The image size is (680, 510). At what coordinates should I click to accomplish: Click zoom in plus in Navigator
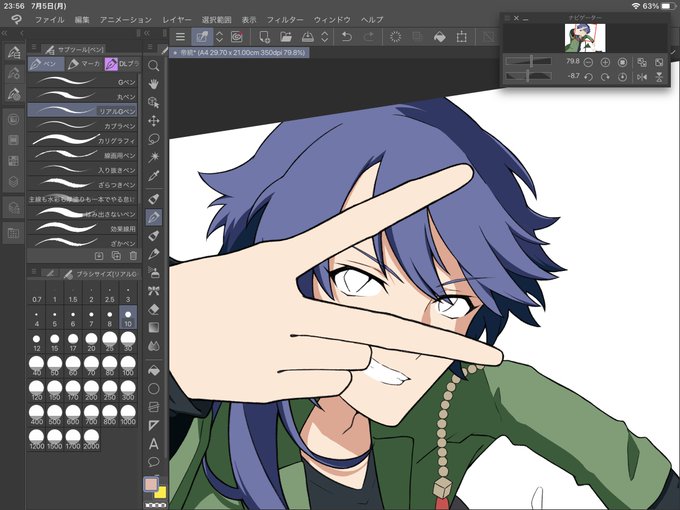pos(605,62)
